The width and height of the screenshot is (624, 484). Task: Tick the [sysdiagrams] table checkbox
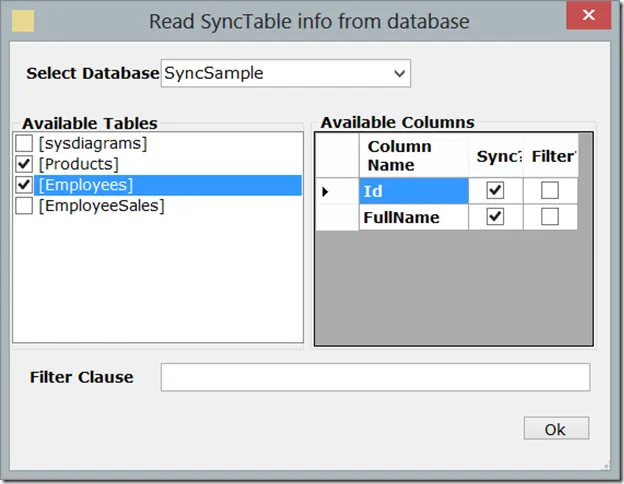pyautogui.click(x=25, y=143)
